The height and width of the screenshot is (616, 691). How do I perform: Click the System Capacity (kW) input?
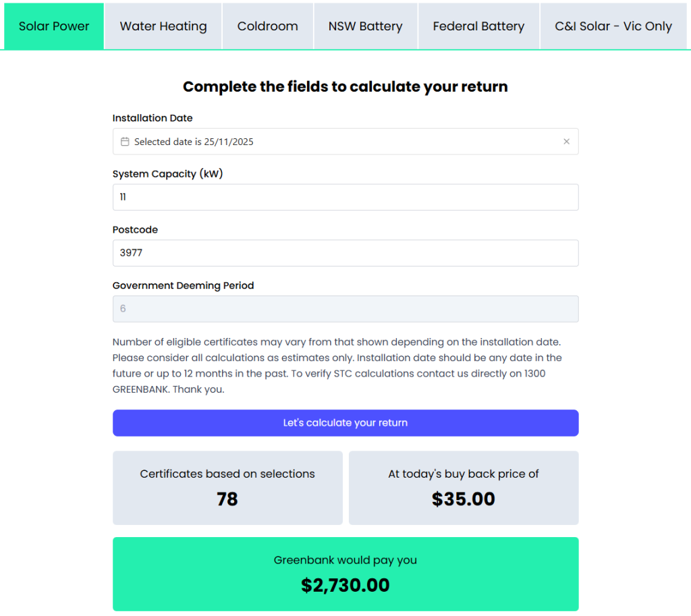pyautogui.click(x=345, y=197)
